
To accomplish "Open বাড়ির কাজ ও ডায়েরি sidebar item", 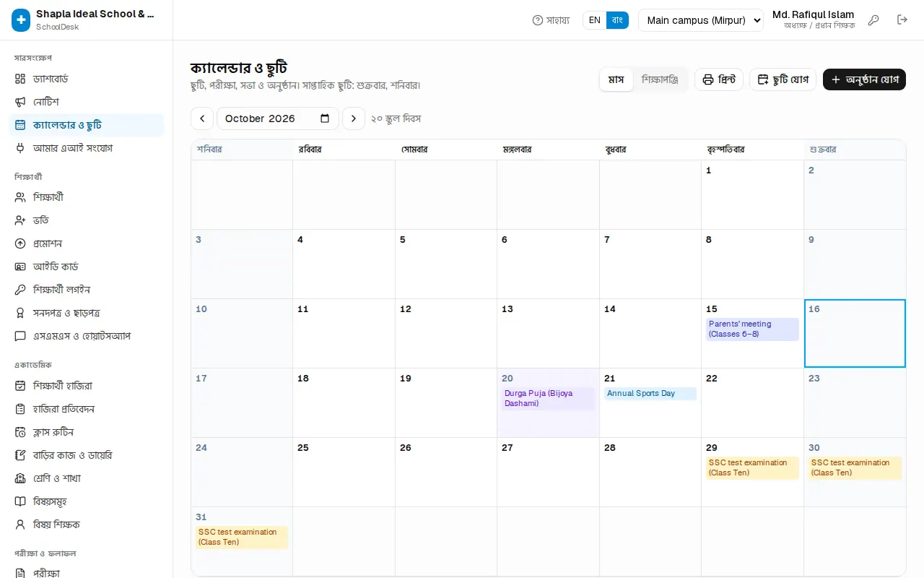I will pyautogui.click(x=86, y=455).
